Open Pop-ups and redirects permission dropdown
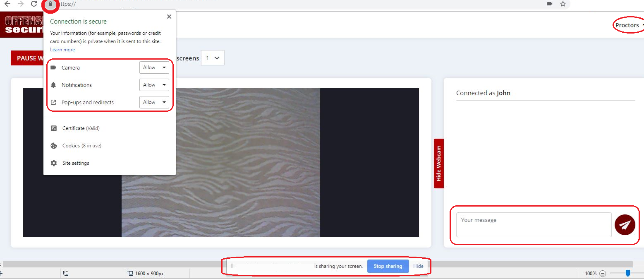This screenshot has width=644, height=279. pos(154,102)
